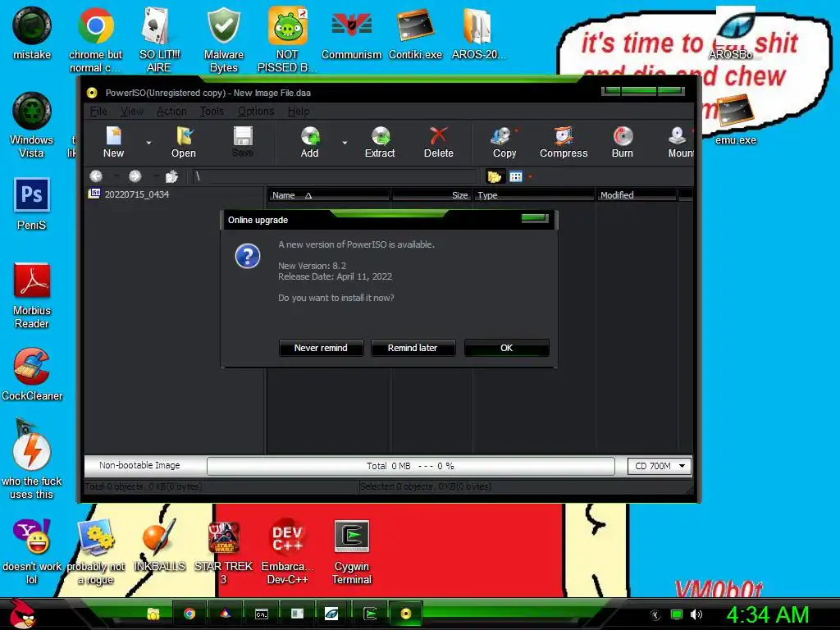Screen dimensions: 840x630
Task: Open the CD 700M media size dropdown
Action: (x=660, y=466)
